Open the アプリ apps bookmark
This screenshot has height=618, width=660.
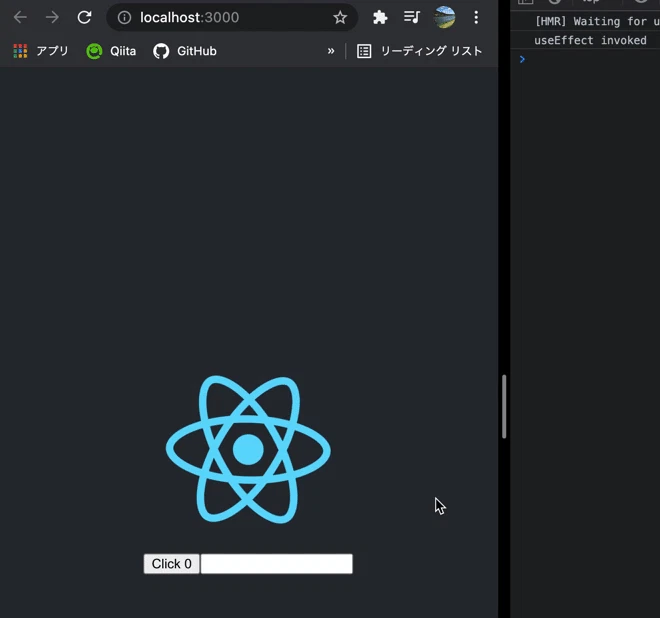click(x=41, y=51)
